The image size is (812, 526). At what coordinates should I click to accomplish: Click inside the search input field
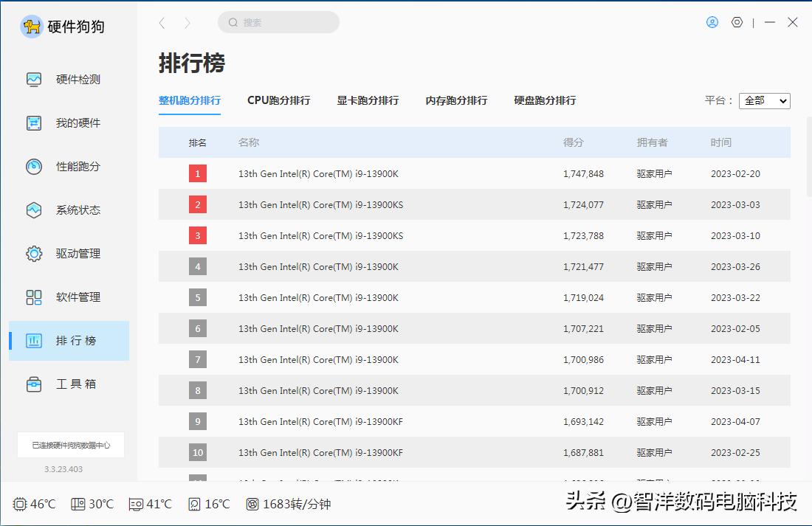278,22
